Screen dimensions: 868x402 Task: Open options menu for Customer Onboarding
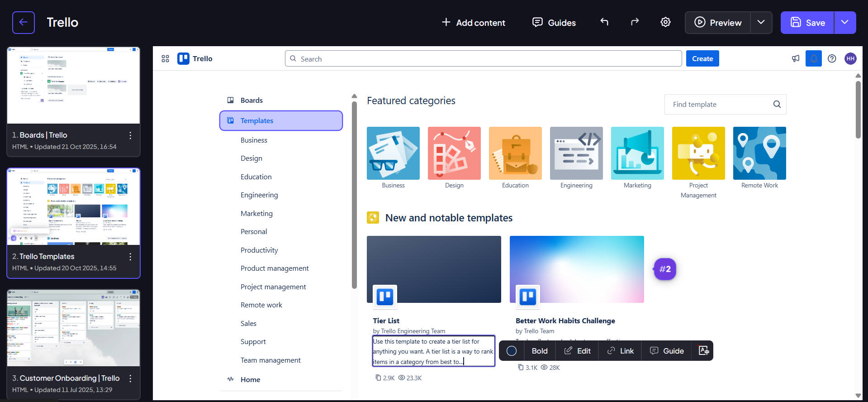(x=130, y=378)
